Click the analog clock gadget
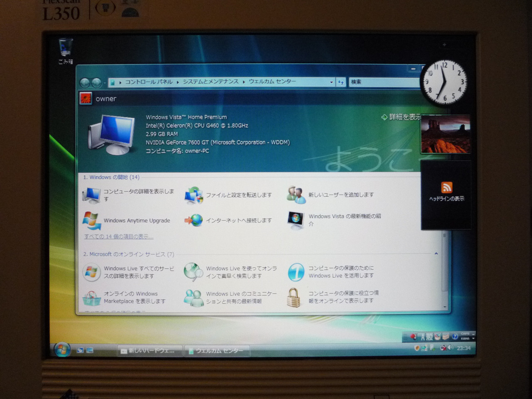This screenshot has height=399, width=532. click(444, 82)
